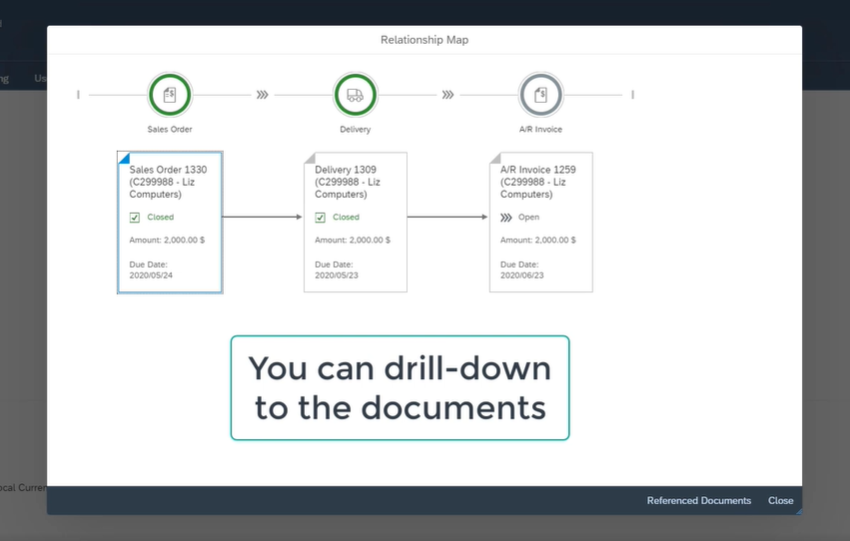Viewport: 850px width, 541px height.
Task: Open the A/R Invoice 1259 document card
Action: (x=540, y=222)
